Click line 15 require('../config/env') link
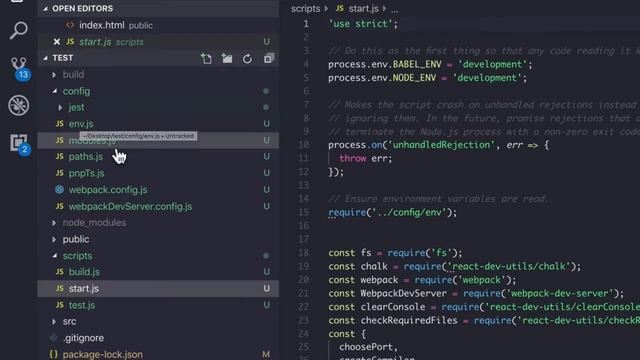Screen dimensions: 640x360 (x=392, y=212)
